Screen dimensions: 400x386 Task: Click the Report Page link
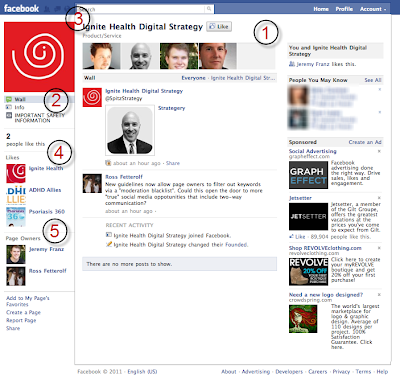point(21,321)
